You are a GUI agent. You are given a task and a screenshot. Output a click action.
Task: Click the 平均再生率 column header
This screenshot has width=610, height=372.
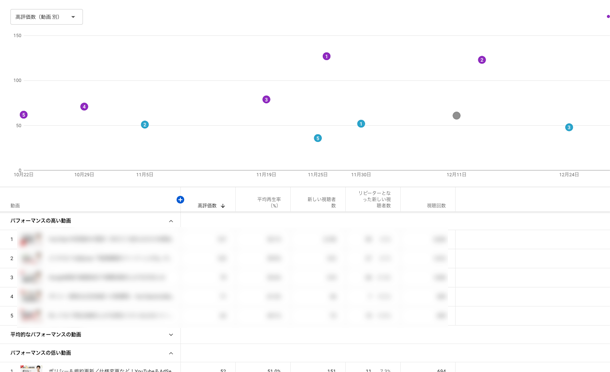[x=269, y=202]
